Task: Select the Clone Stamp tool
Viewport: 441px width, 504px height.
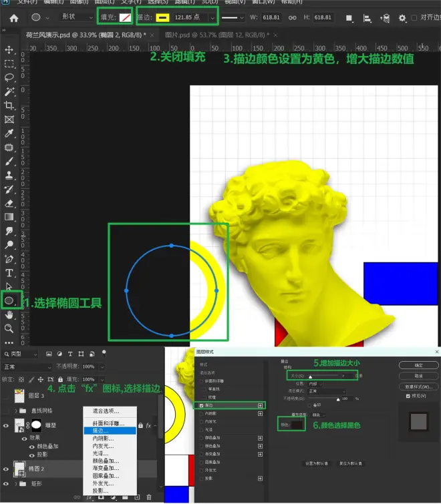Action: [9, 175]
